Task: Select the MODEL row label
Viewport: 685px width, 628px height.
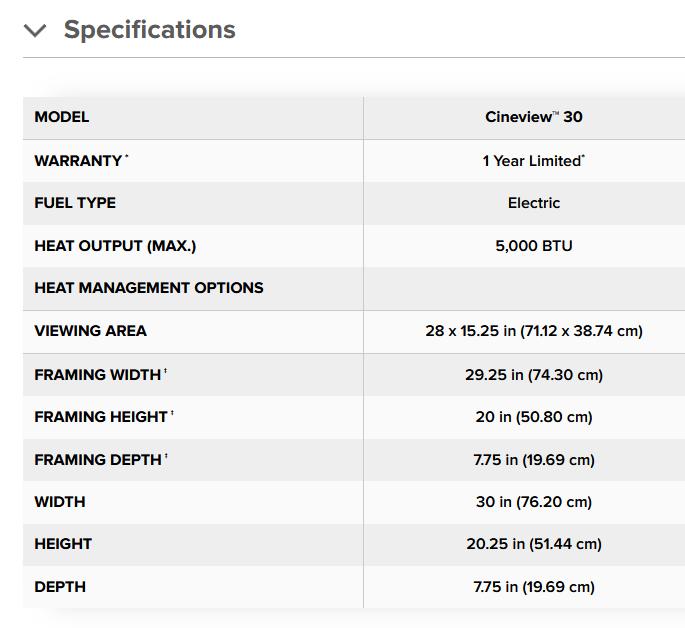Action: click(62, 117)
